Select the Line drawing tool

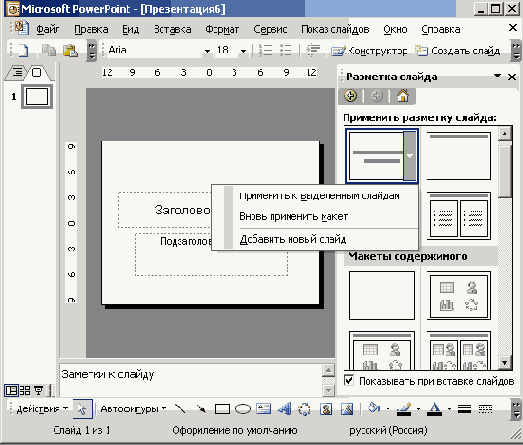coord(180,409)
